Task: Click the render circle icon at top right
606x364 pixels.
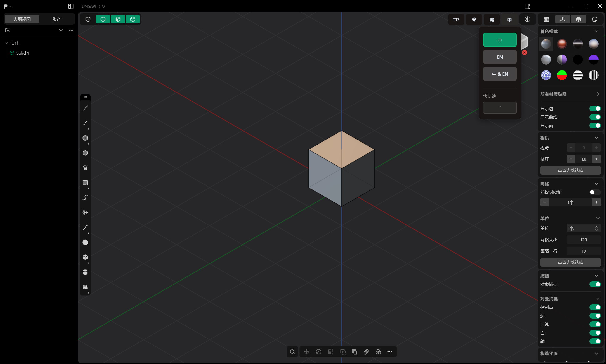Action: [x=594, y=19]
